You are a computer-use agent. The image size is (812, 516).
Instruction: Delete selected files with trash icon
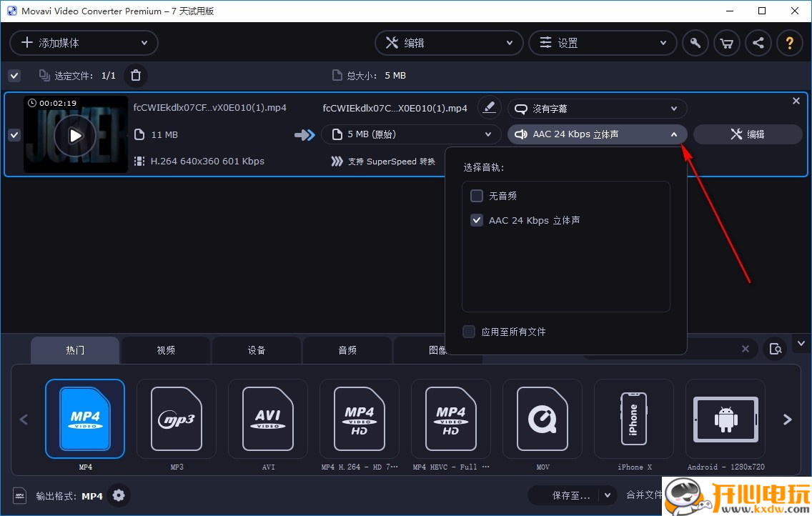click(136, 75)
